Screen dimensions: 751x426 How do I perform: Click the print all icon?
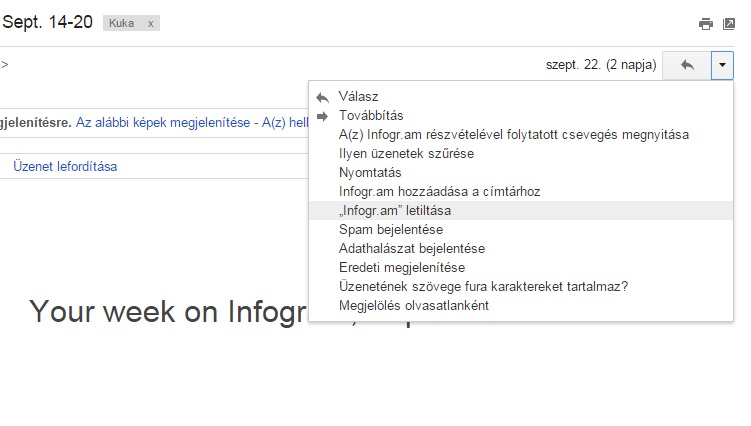click(705, 24)
